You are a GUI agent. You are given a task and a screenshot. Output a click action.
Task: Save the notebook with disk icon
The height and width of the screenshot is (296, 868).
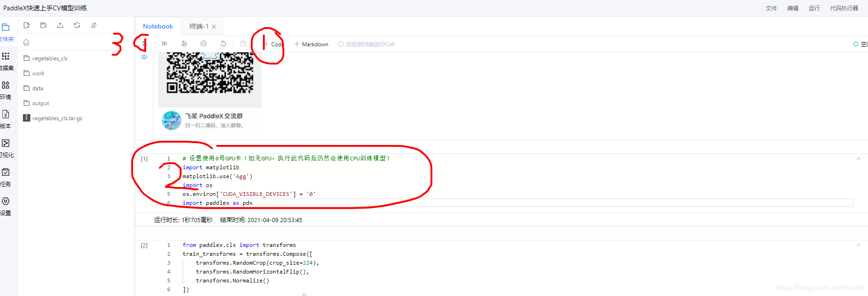coord(243,43)
